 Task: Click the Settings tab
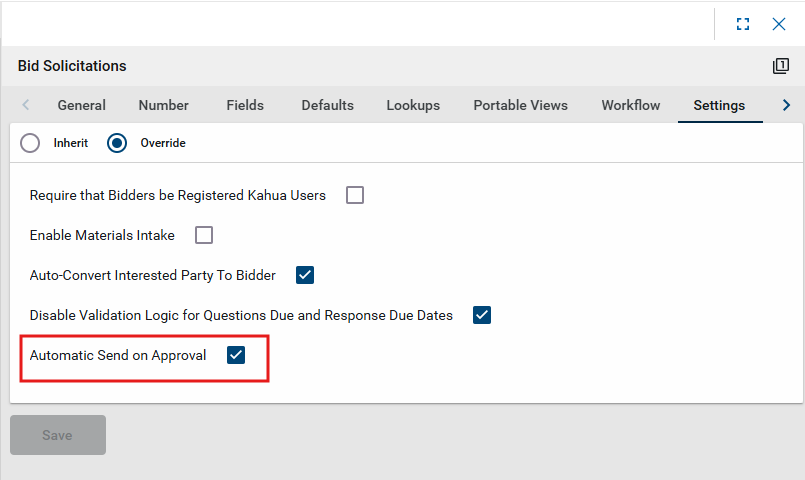719,105
